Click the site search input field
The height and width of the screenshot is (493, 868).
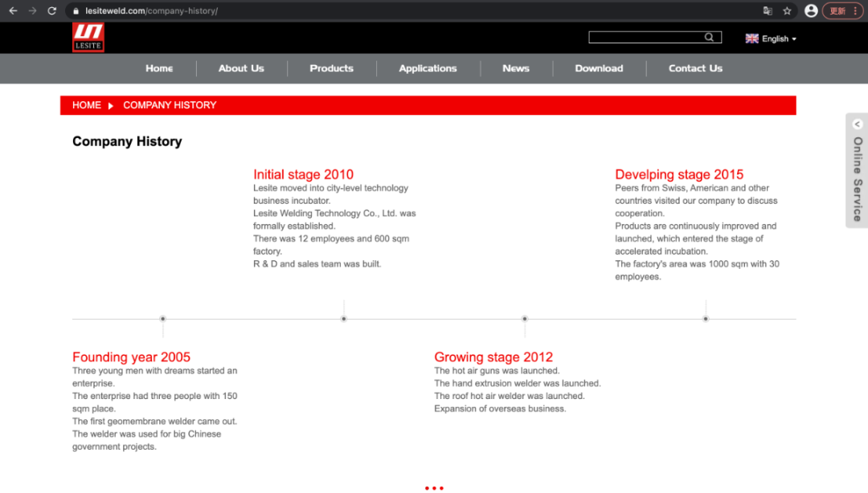click(646, 37)
